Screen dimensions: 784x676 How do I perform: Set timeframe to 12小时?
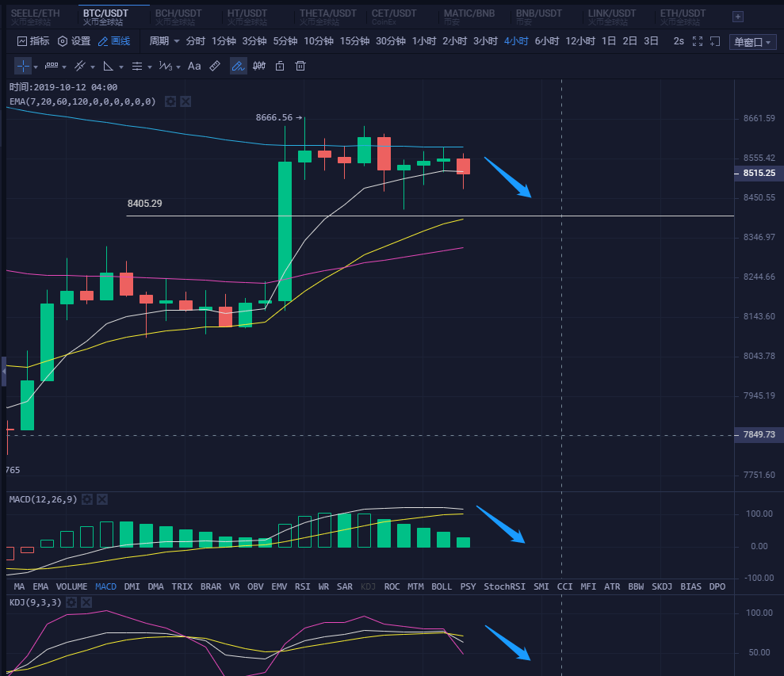point(580,41)
